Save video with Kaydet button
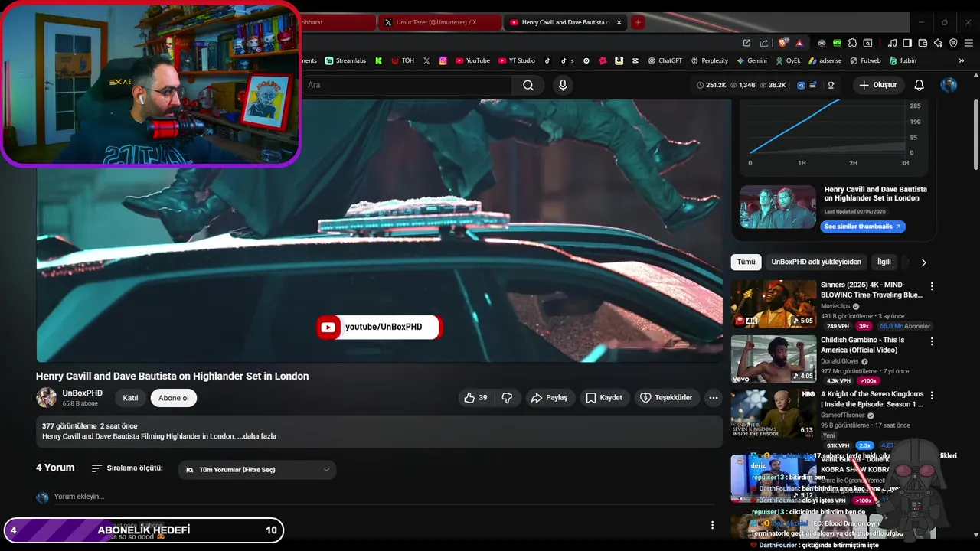 (x=604, y=398)
